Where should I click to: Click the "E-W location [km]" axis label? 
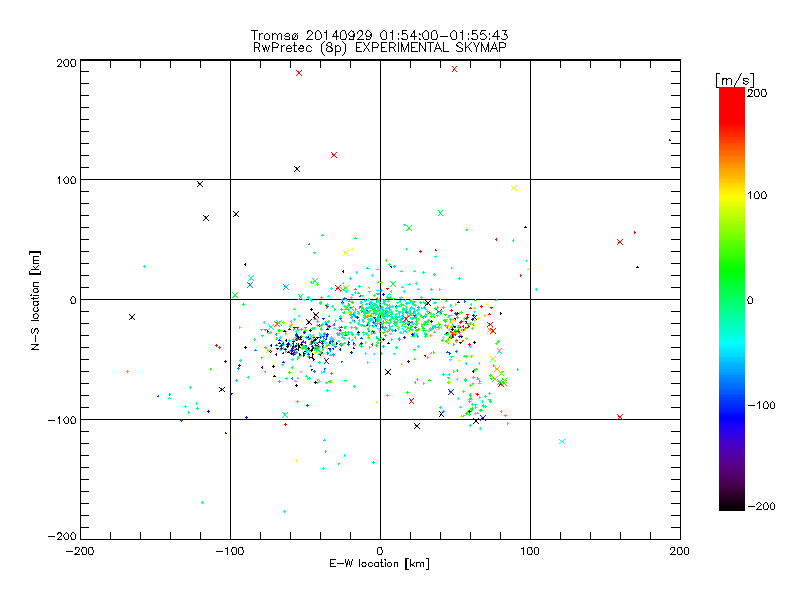(379, 564)
